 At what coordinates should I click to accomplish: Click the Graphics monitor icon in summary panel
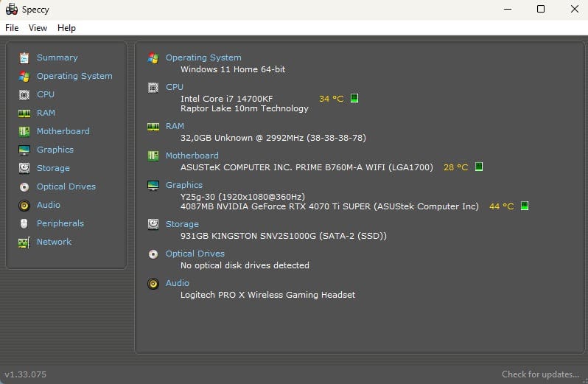point(153,185)
